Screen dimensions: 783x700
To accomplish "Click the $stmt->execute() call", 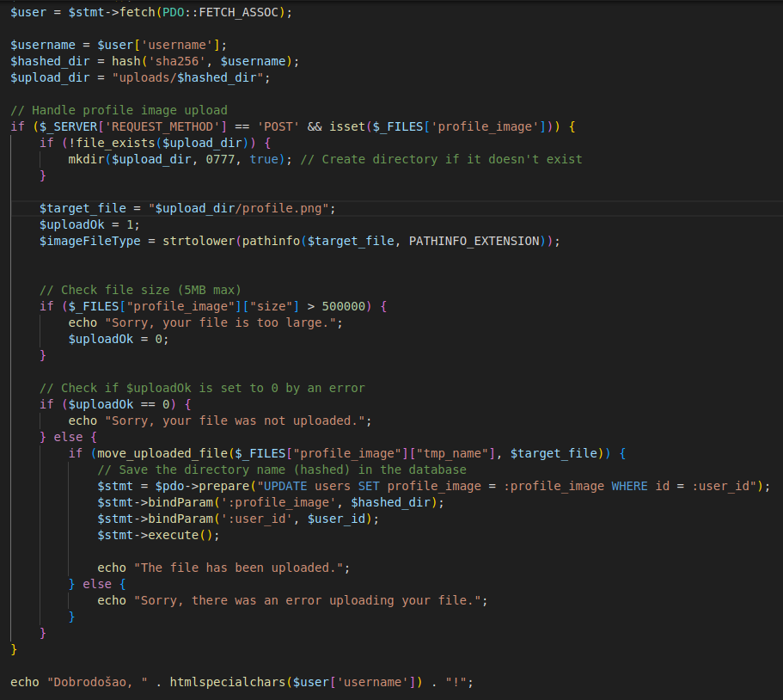I will (x=158, y=535).
